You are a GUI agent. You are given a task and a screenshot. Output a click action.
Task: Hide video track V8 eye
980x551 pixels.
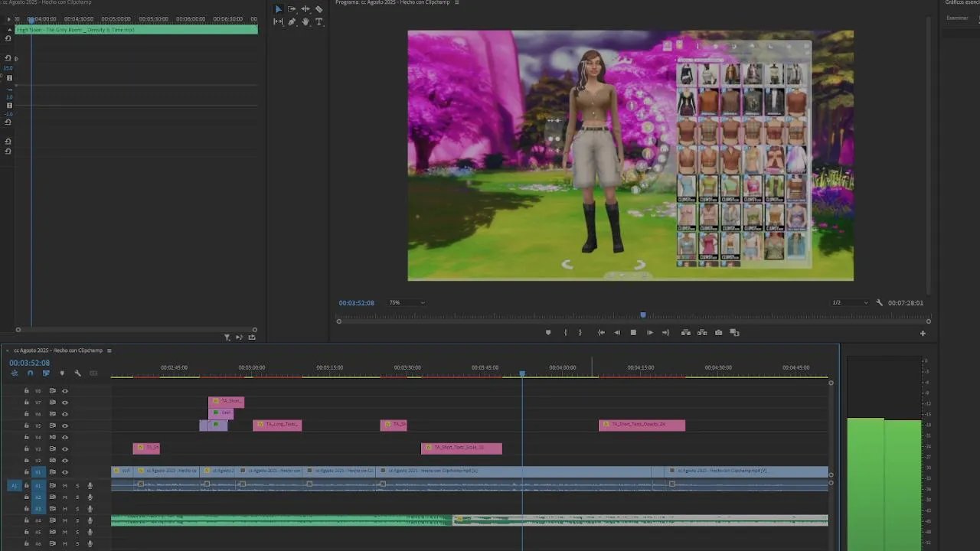[x=65, y=391]
